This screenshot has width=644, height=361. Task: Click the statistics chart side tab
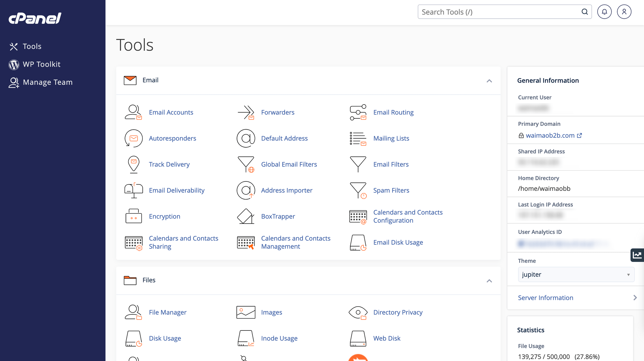tap(637, 255)
